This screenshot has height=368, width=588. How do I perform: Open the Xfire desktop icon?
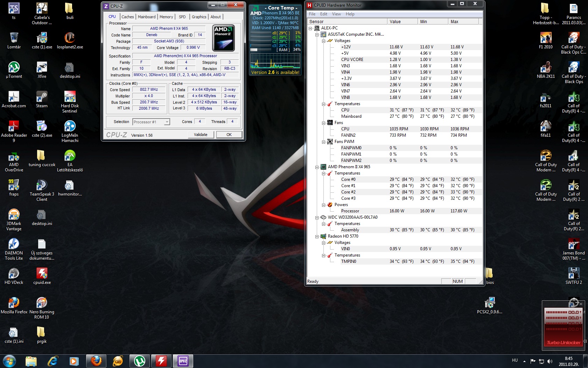pyautogui.click(x=42, y=70)
